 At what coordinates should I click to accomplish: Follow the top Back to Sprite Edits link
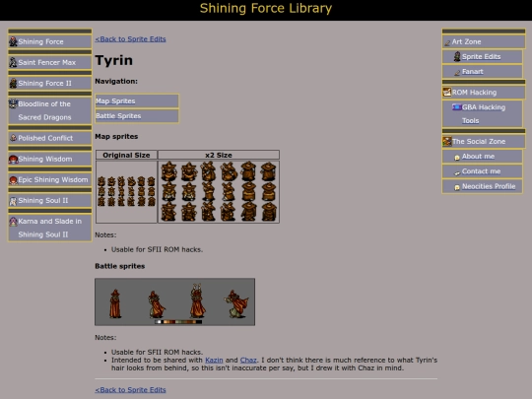coord(130,39)
